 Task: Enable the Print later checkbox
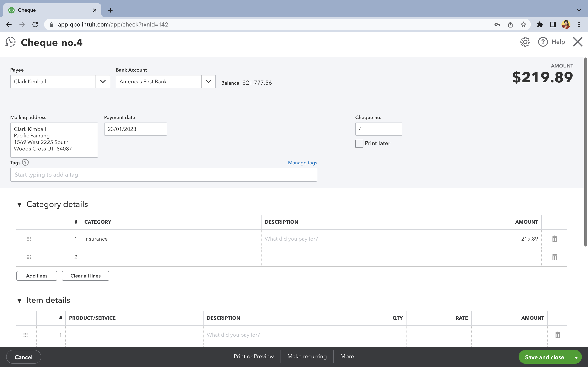[x=359, y=144]
